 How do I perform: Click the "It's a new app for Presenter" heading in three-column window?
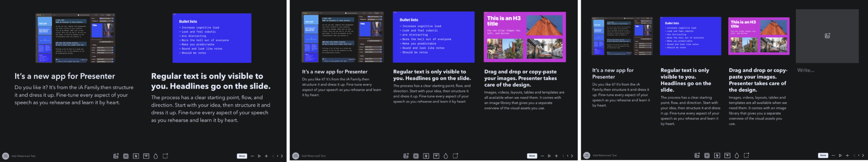[x=335, y=72]
